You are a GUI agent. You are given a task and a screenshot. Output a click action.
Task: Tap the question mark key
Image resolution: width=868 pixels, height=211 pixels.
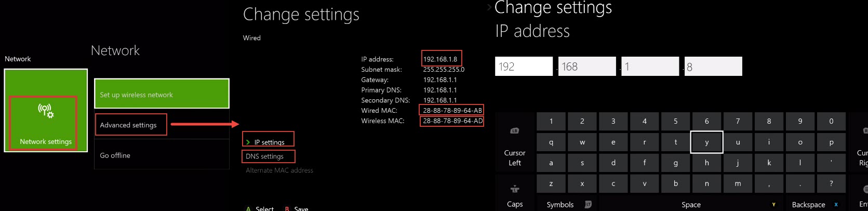pos(831,183)
